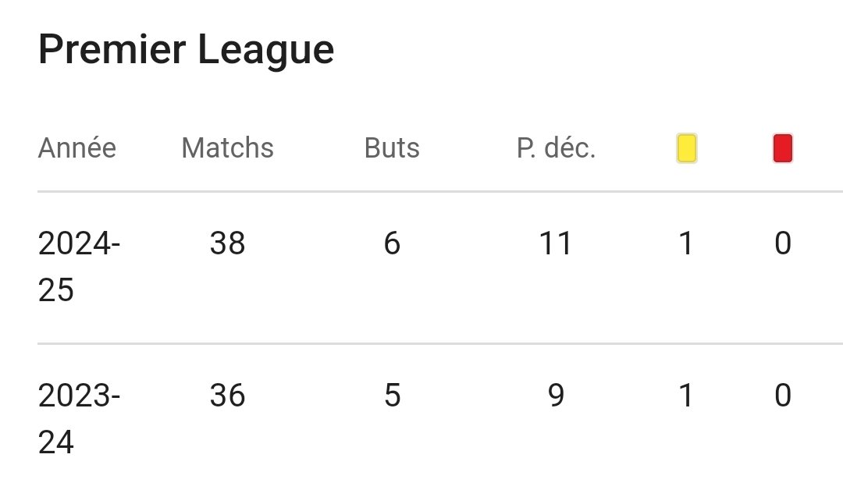Open the 2023-24 season row
Viewport: 843px width, 504px height.
(440, 419)
